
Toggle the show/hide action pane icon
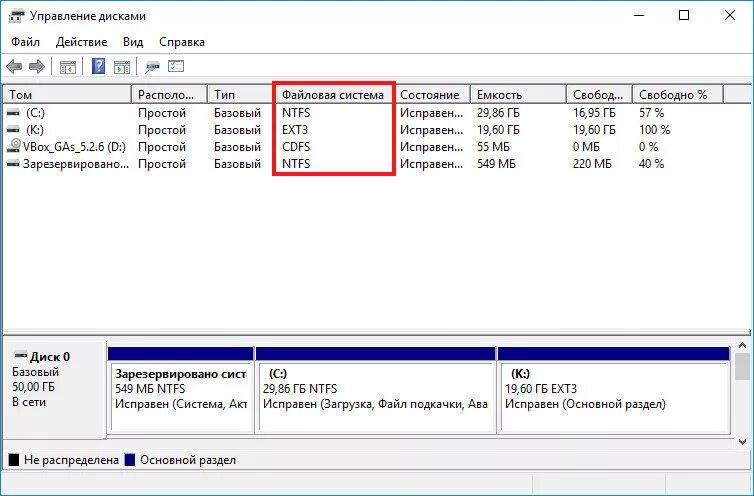coord(122,66)
